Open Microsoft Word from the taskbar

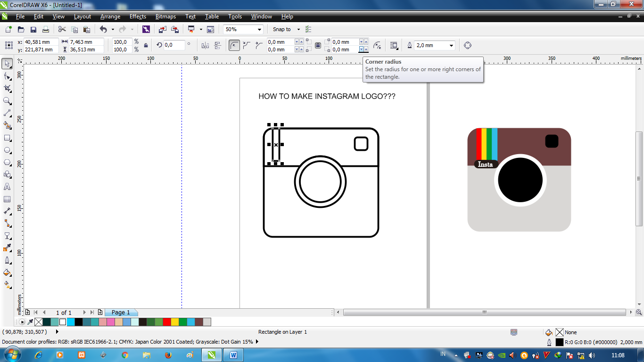233,355
